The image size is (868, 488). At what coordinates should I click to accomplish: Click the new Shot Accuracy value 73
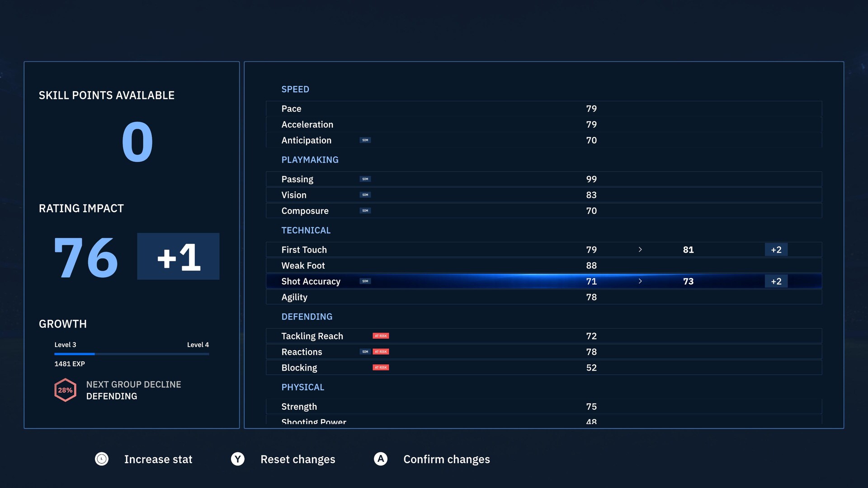688,281
